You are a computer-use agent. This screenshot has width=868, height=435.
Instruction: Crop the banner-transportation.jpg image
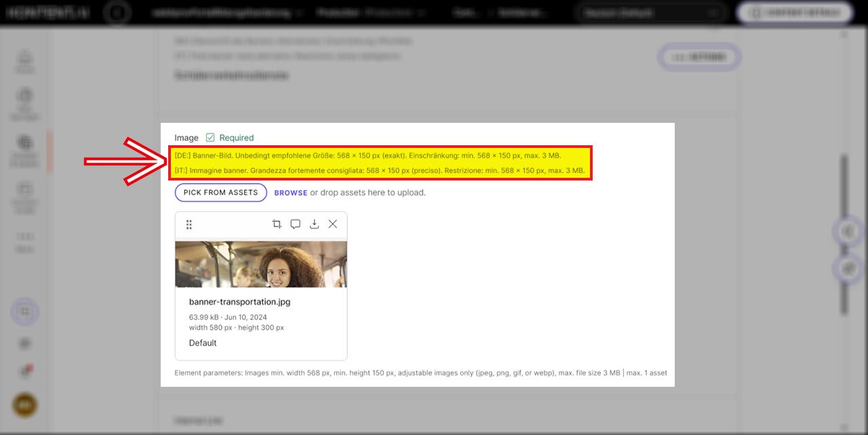pos(277,225)
